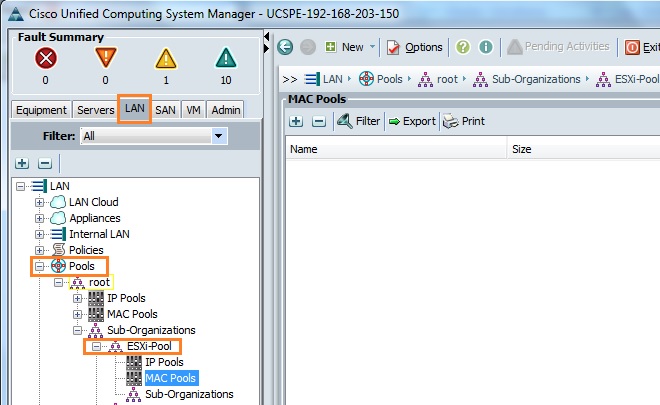Expand MAC Pools under root
The width and height of the screenshot is (660, 405).
(x=77, y=314)
